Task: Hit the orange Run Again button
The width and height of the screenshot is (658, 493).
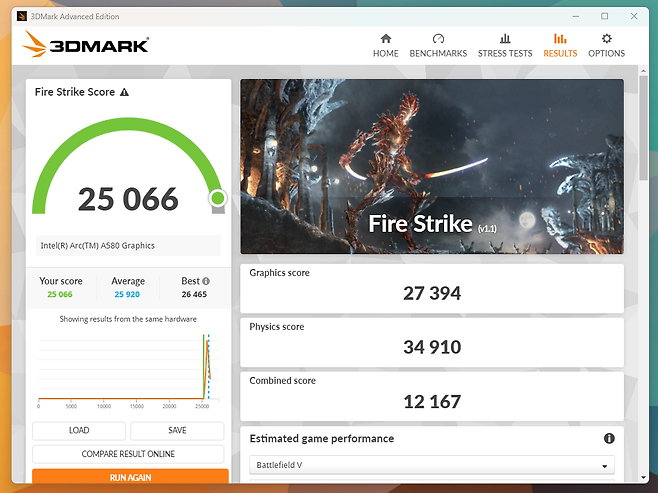Action: [130, 478]
